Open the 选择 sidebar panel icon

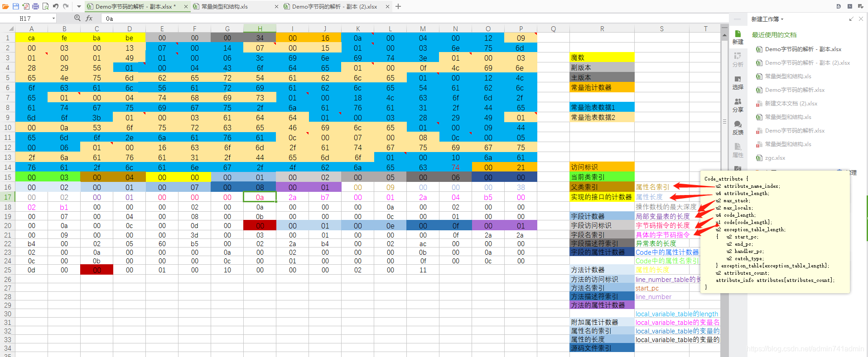click(738, 82)
